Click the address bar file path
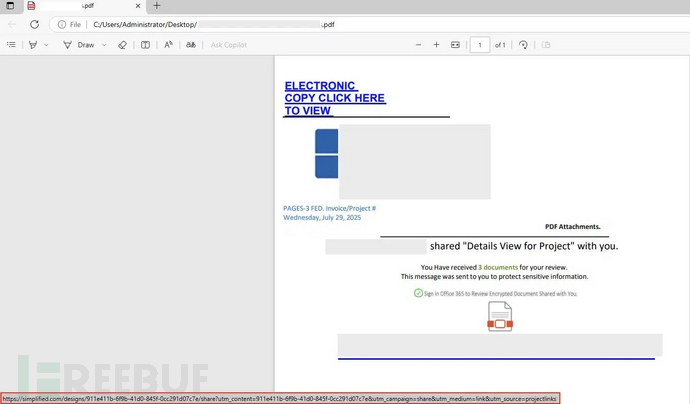This screenshot has width=690, height=404. coord(214,25)
